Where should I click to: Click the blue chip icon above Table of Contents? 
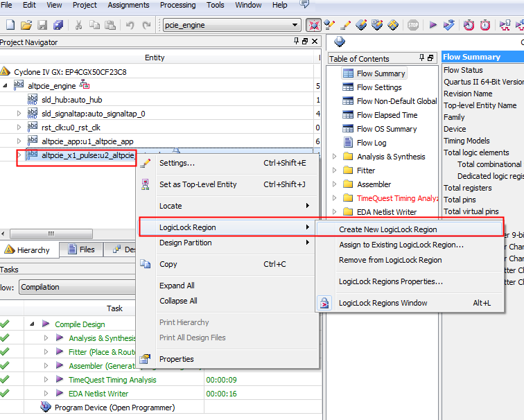click(x=339, y=42)
